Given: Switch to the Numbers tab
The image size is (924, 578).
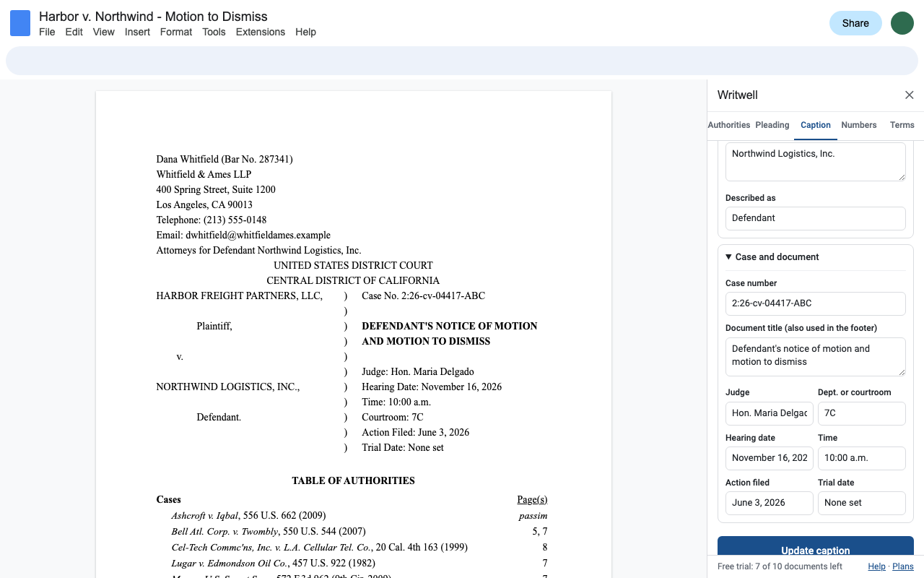Looking at the screenshot, I should tap(859, 125).
